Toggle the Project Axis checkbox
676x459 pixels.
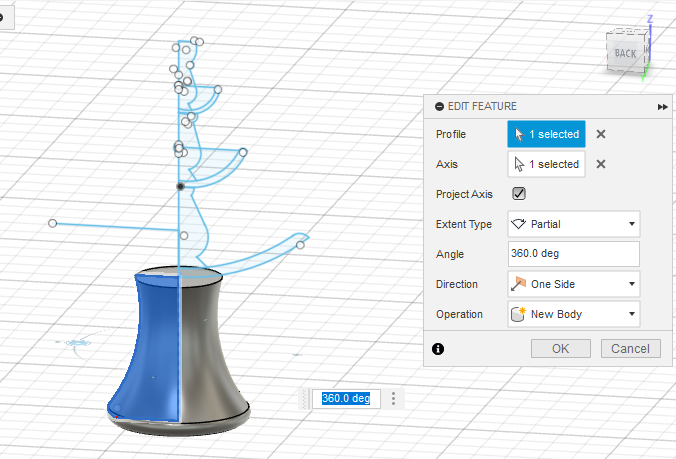coord(519,194)
